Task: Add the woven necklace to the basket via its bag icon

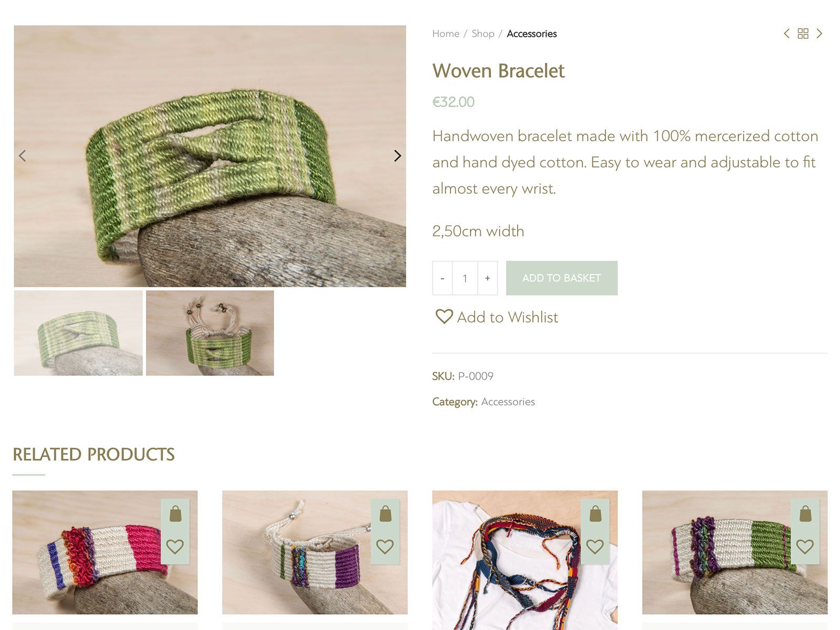Action: pyautogui.click(x=595, y=514)
